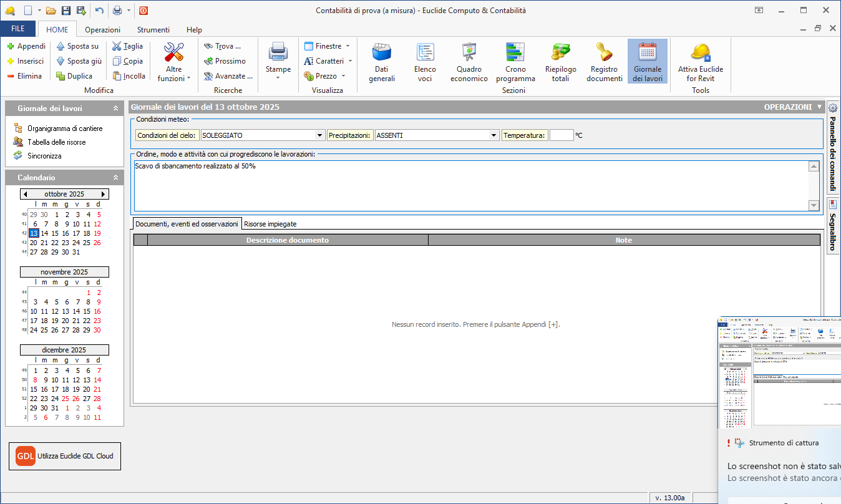Open the Elenco voci section

(425, 62)
